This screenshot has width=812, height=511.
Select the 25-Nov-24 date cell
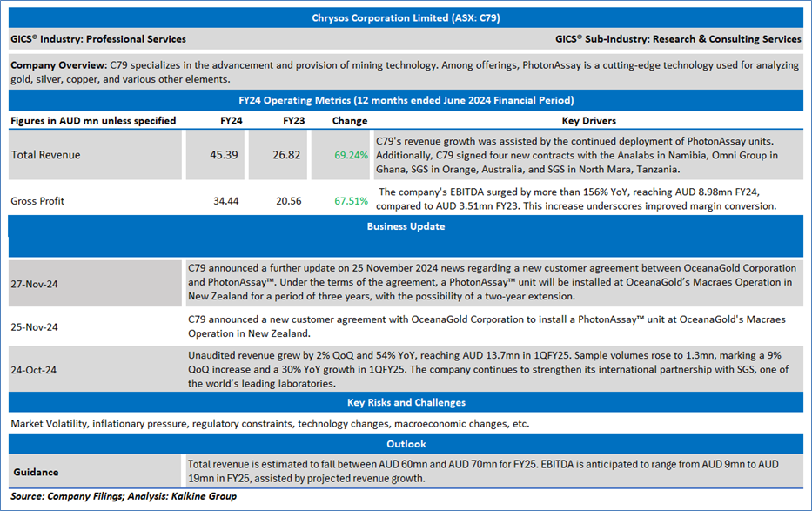click(x=34, y=327)
